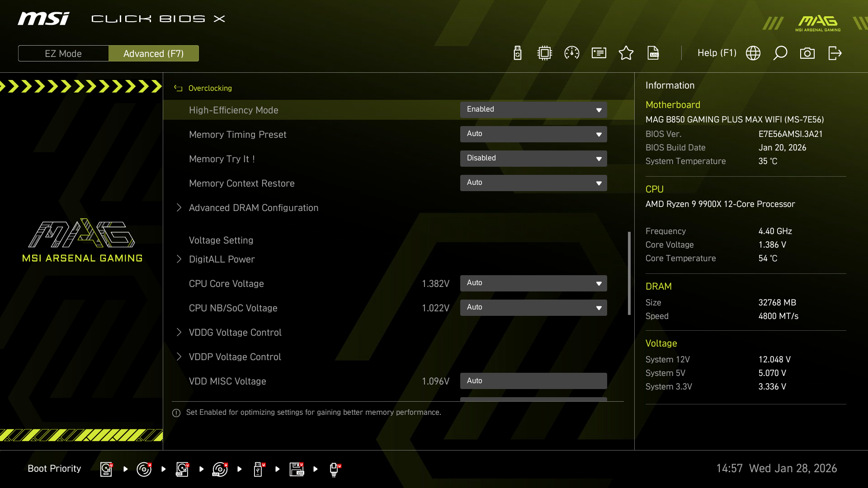This screenshot has height=488, width=868.
Task: Open search with magnifying glass icon
Action: point(780,53)
